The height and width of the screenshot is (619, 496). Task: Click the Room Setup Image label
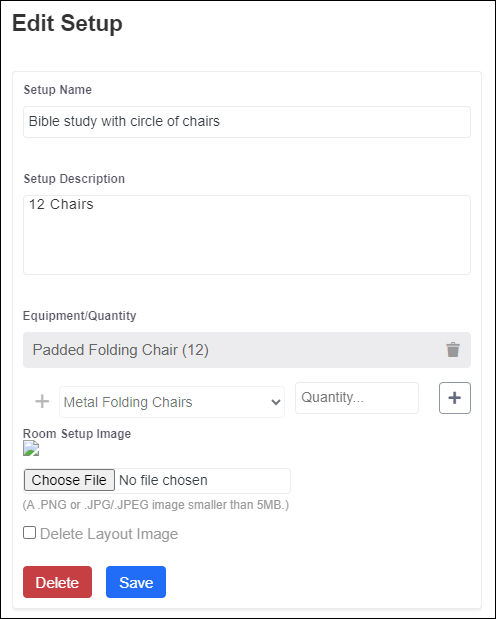(x=77, y=433)
